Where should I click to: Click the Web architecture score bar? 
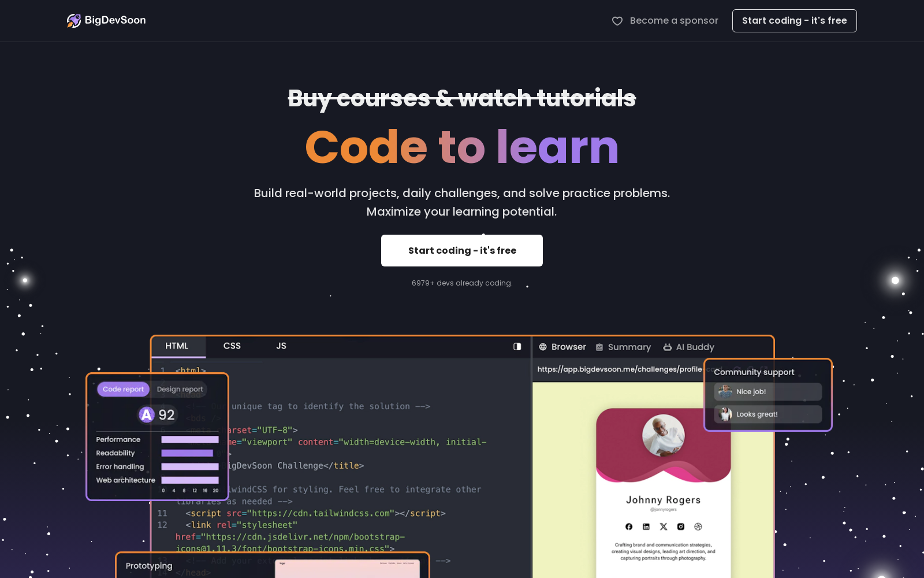pos(190,480)
